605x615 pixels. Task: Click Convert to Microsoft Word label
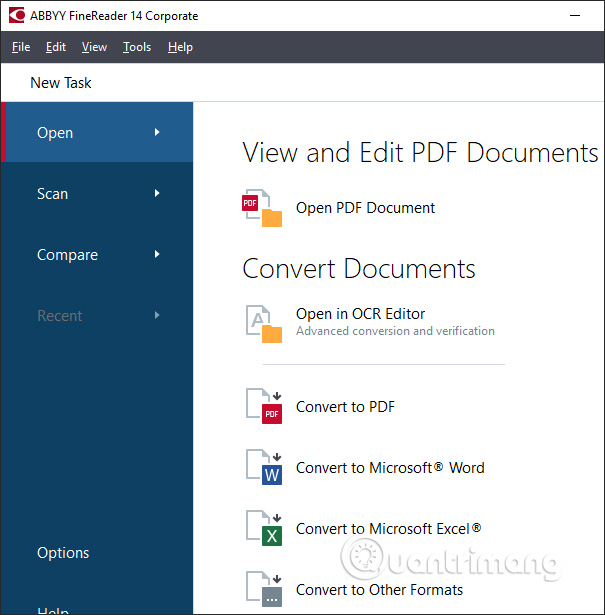(390, 468)
